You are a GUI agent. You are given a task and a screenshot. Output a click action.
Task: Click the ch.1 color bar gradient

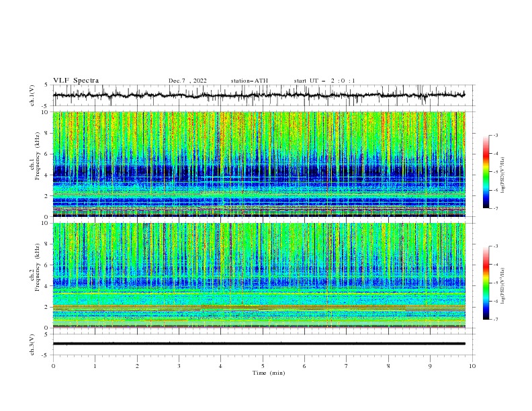[486, 172]
